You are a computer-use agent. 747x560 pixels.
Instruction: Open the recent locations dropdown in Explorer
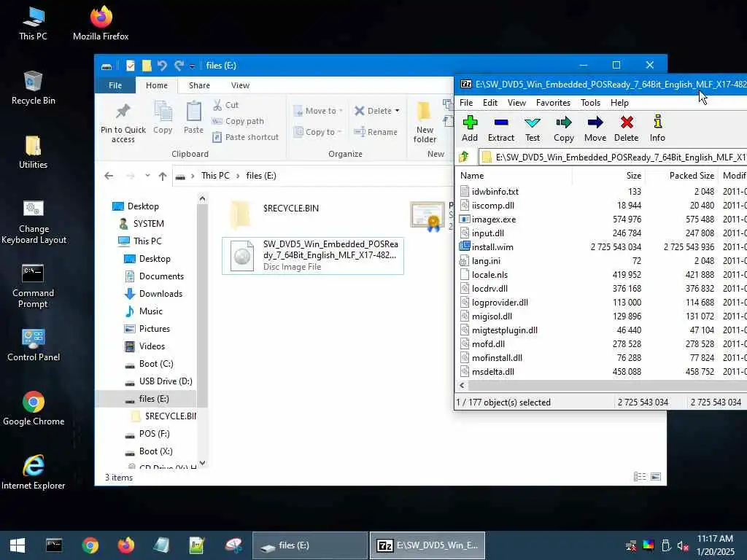(147, 176)
